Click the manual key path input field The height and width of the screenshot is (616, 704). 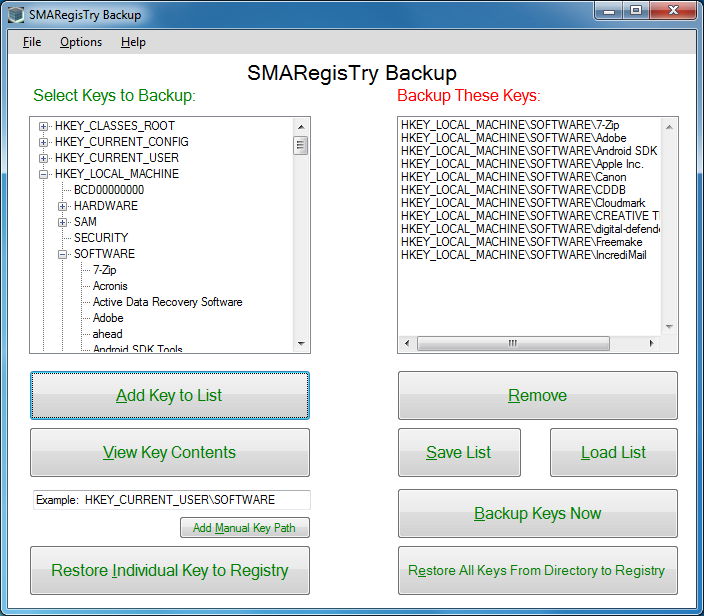[x=171, y=500]
